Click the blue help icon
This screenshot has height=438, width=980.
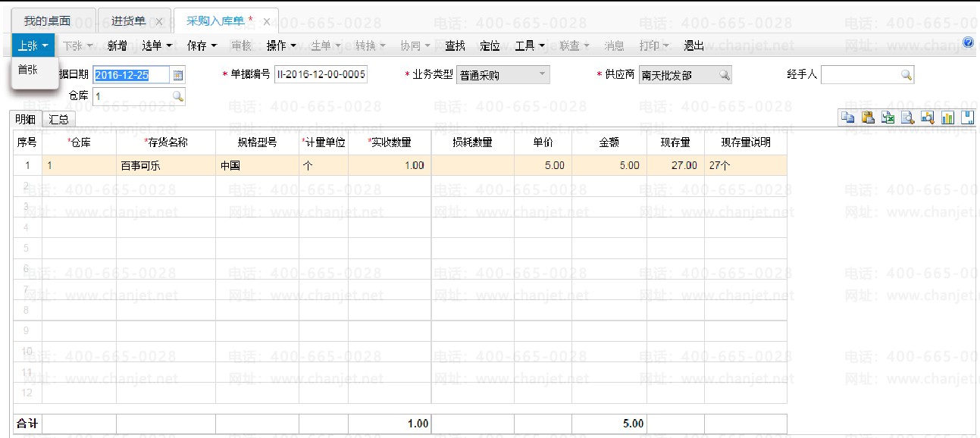tap(968, 43)
